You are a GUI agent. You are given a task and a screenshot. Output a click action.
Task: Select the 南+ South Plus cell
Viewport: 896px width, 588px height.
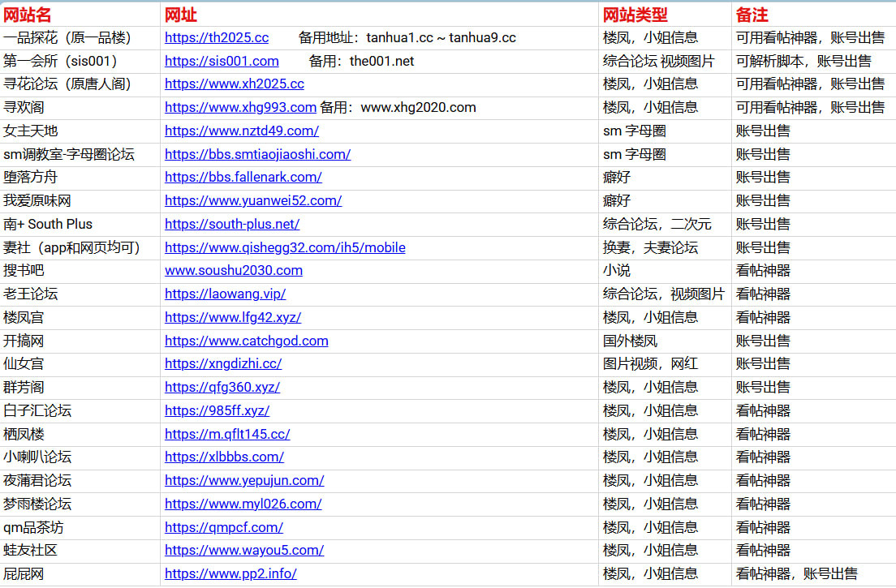tap(80, 224)
